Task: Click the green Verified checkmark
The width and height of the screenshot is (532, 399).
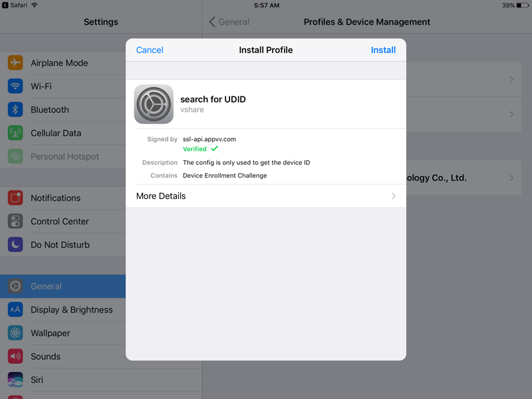Action: point(214,148)
